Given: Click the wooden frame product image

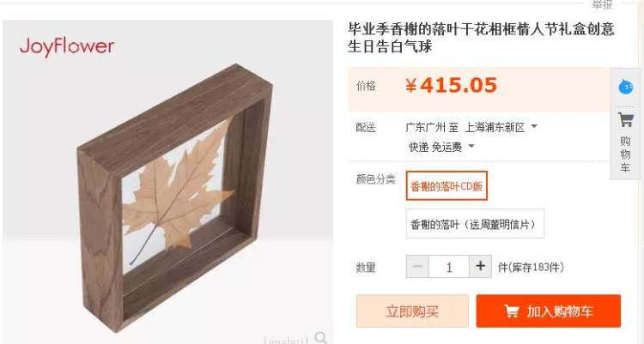Looking at the screenshot, I should click(x=174, y=197).
